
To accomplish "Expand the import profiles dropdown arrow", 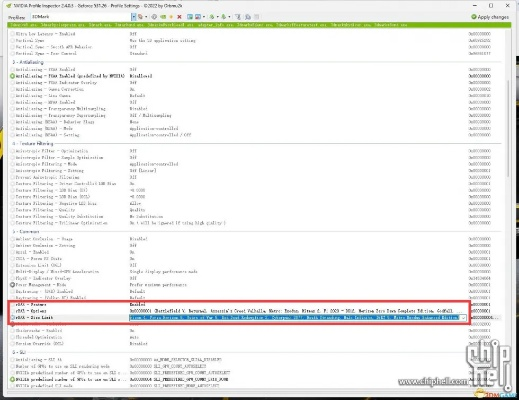I will [229, 17].
